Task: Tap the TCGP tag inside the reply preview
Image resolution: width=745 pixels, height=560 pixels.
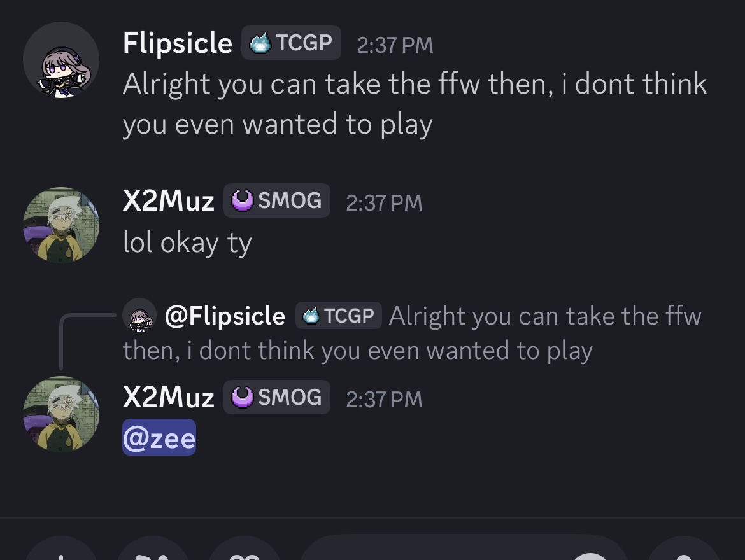Action: pyautogui.click(x=338, y=316)
